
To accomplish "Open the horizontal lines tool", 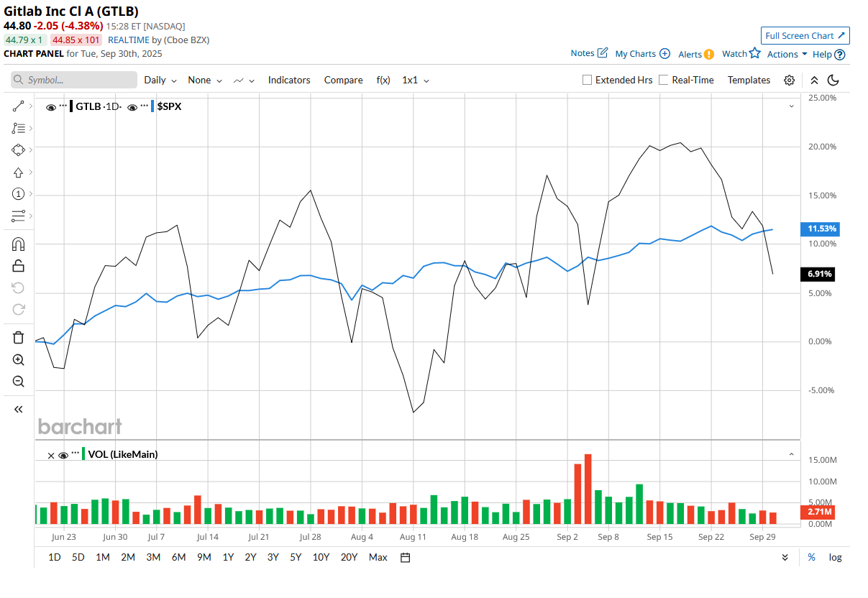I will [x=19, y=216].
